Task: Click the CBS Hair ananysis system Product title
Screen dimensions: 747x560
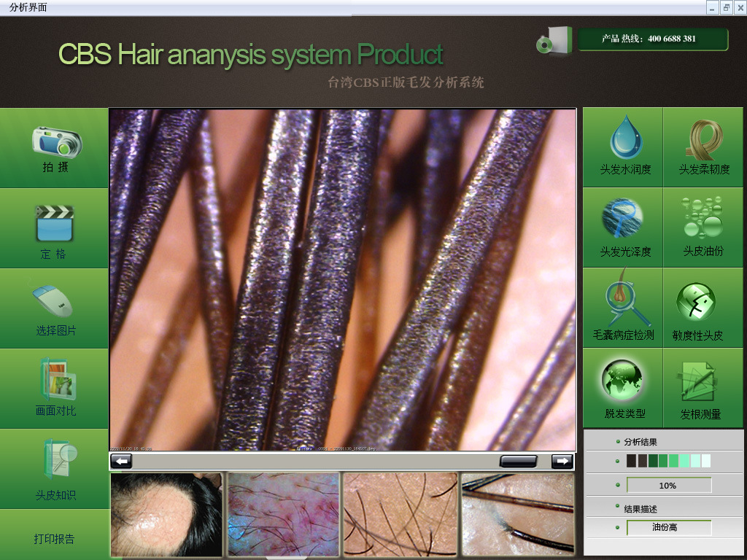Action: point(251,54)
